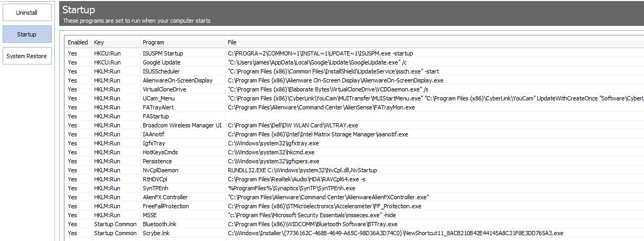
Task: Select the UCam_Menu row
Action: tap(354, 98)
